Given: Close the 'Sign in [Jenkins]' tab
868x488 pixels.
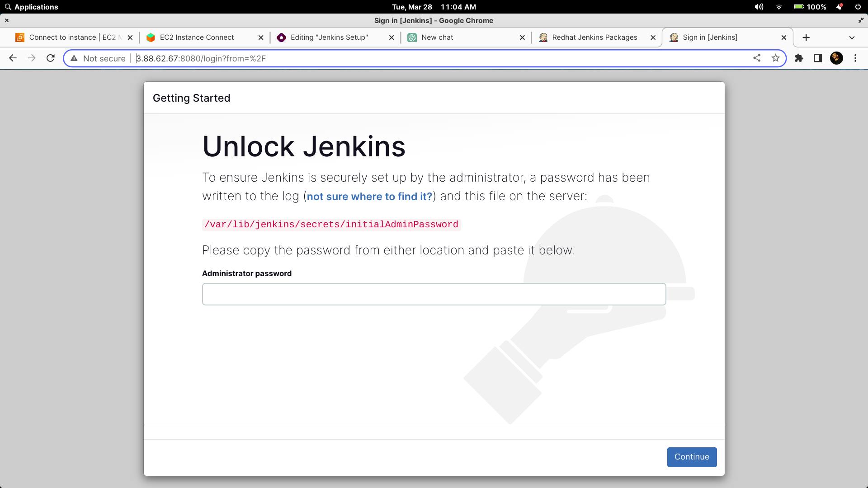Looking at the screenshot, I should point(784,38).
